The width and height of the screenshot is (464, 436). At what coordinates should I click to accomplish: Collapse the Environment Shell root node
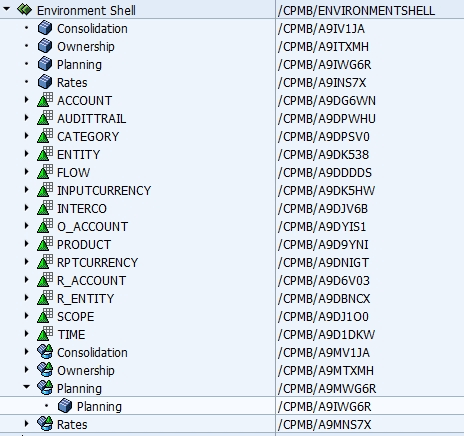(6, 10)
